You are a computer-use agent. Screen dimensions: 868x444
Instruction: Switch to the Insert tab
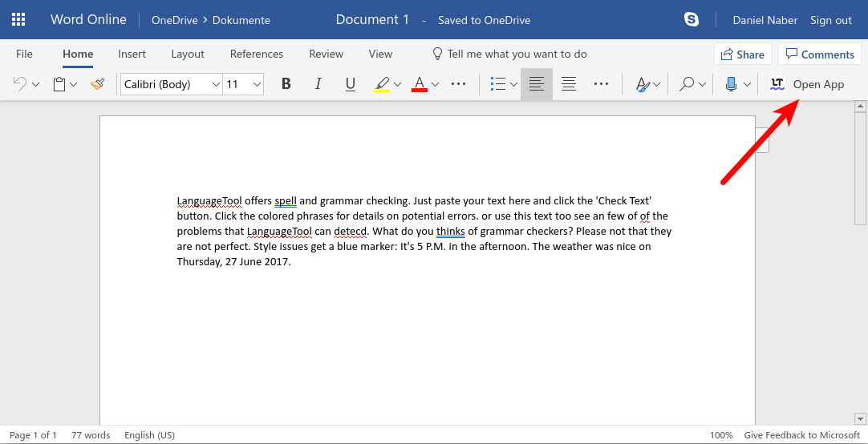coord(132,54)
